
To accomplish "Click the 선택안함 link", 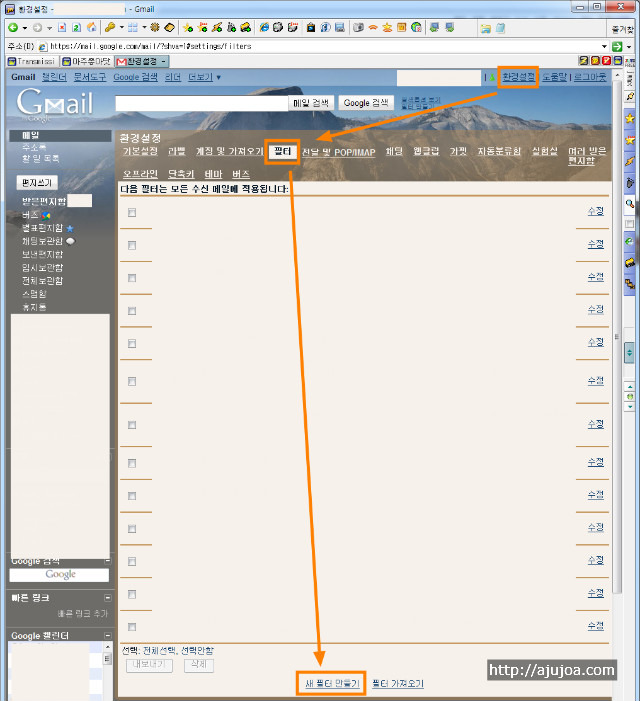I will pyautogui.click(x=197, y=650).
